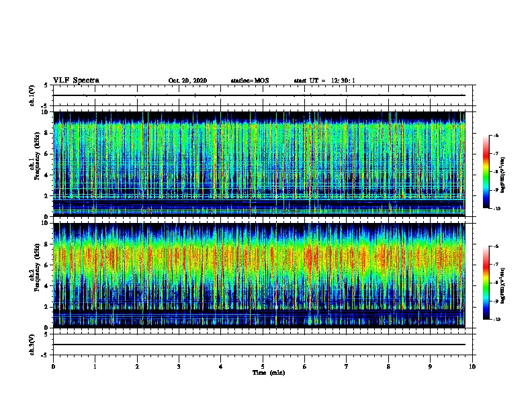Click the ch.1 frequency axis "6" tick label
The width and height of the screenshot is (532, 411).
point(46,154)
